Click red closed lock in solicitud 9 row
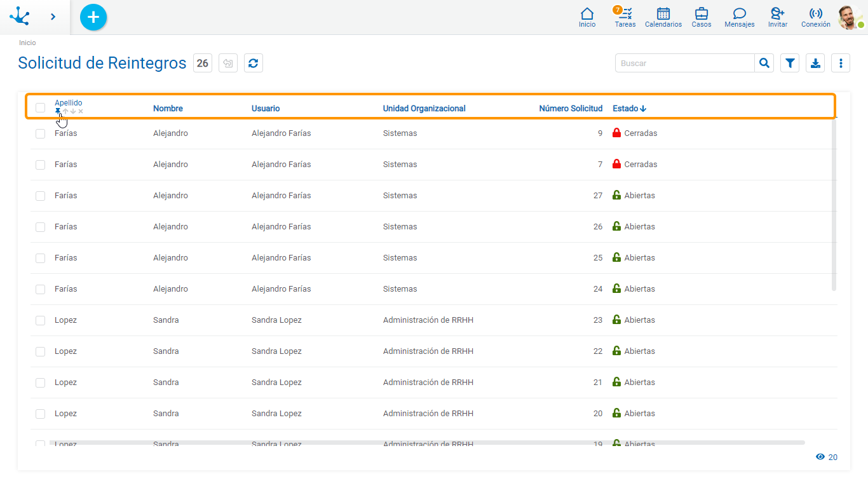The image size is (868, 488). tap(616, 133)
